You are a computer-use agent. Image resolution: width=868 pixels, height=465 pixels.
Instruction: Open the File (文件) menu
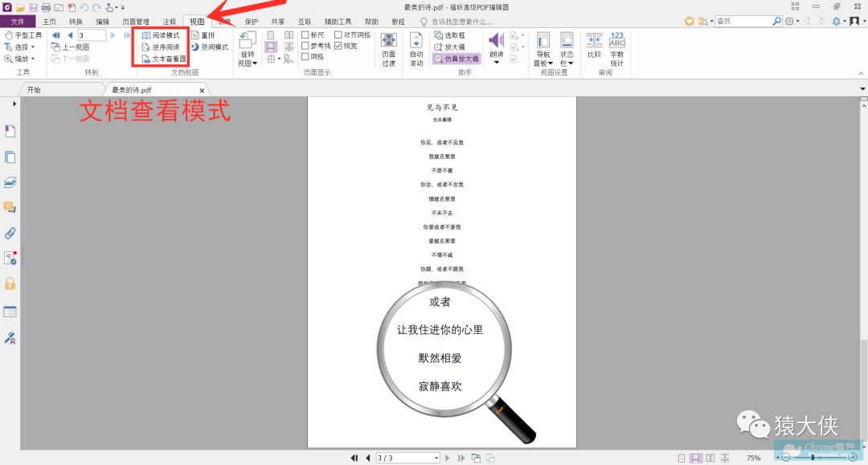(x=18, y=22)
